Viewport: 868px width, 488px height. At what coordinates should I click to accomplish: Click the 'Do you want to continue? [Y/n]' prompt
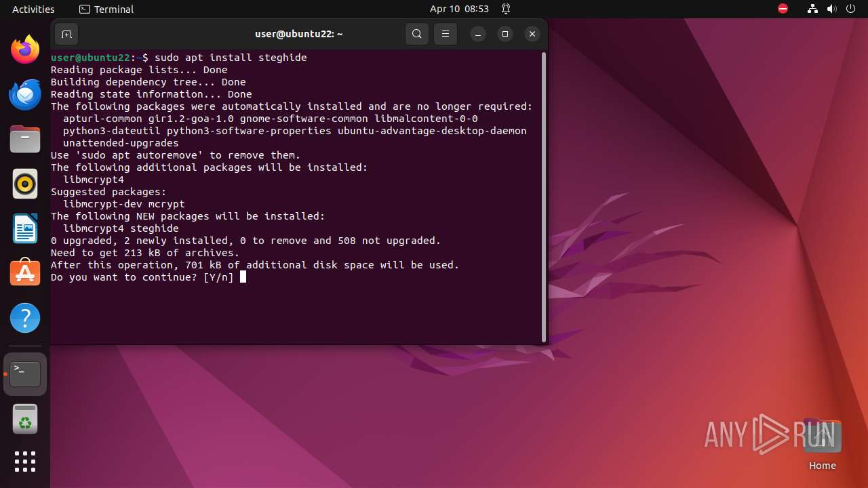142,277
